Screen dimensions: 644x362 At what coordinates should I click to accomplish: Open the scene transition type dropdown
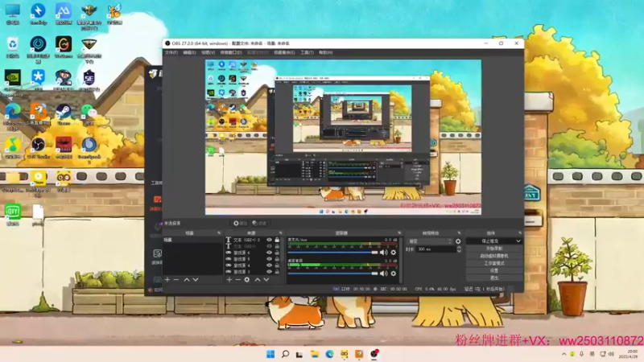pyautogui.click(x=430, y=241)
